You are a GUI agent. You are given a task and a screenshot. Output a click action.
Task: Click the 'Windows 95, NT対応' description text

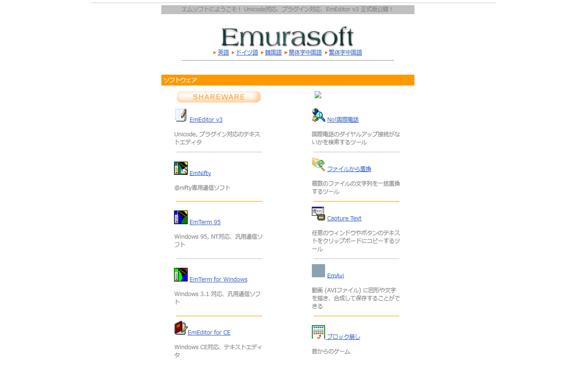pyautogui.click(x=219, y=241)
